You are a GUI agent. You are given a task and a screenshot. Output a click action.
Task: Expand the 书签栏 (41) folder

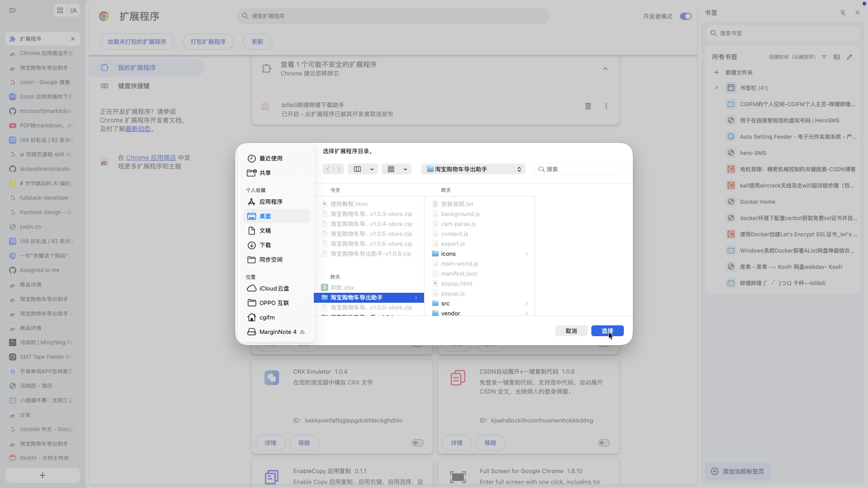717,88
